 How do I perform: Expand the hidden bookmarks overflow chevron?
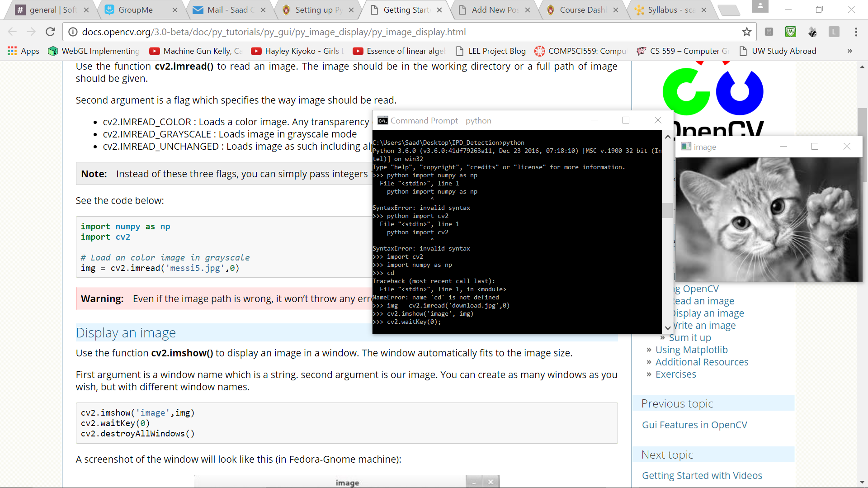pos(849,51)
